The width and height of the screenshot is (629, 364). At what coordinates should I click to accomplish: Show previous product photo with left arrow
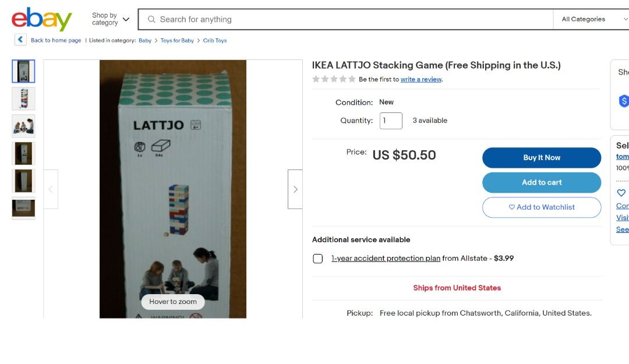coord(50,189)
